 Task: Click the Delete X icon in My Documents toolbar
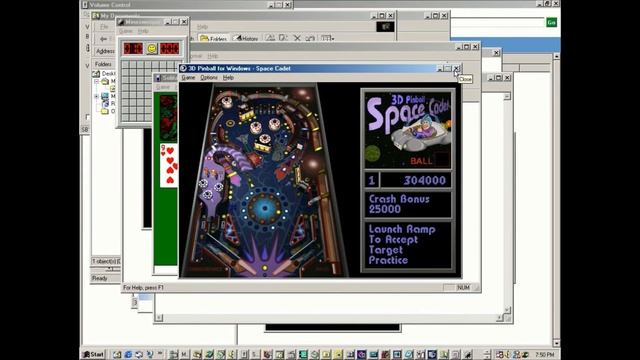297,38
